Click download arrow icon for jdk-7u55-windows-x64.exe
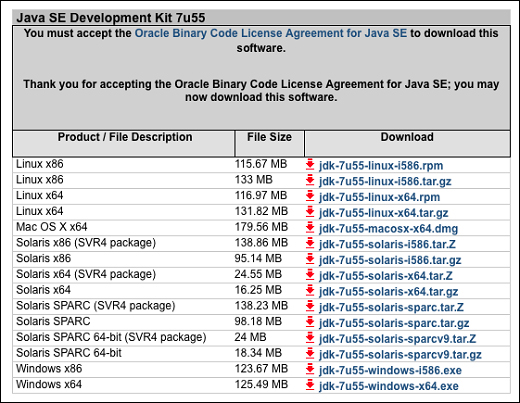 click(x=310, y=385)
